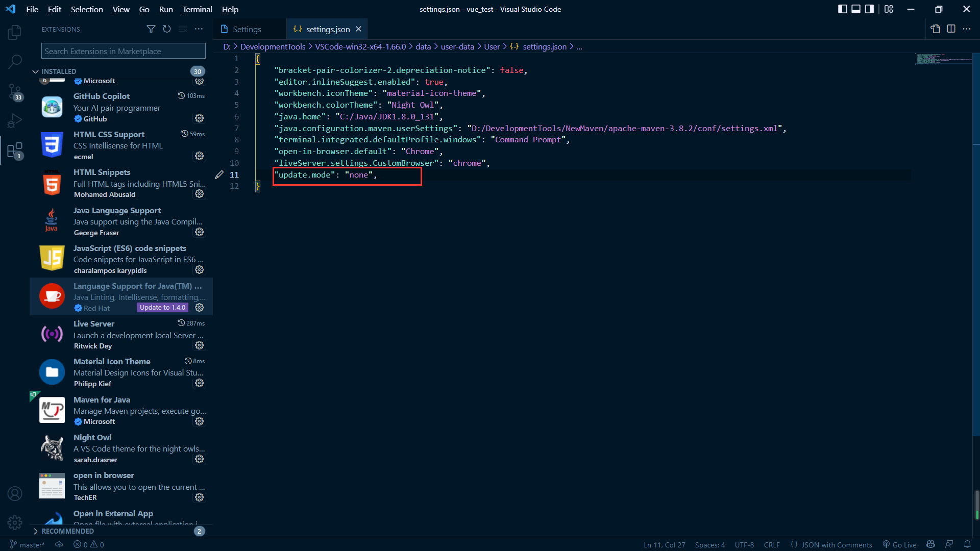
Task: Open VSCode-win32-x64-1.66.0 breadcrumb dropdown
Action: [360, 47]
